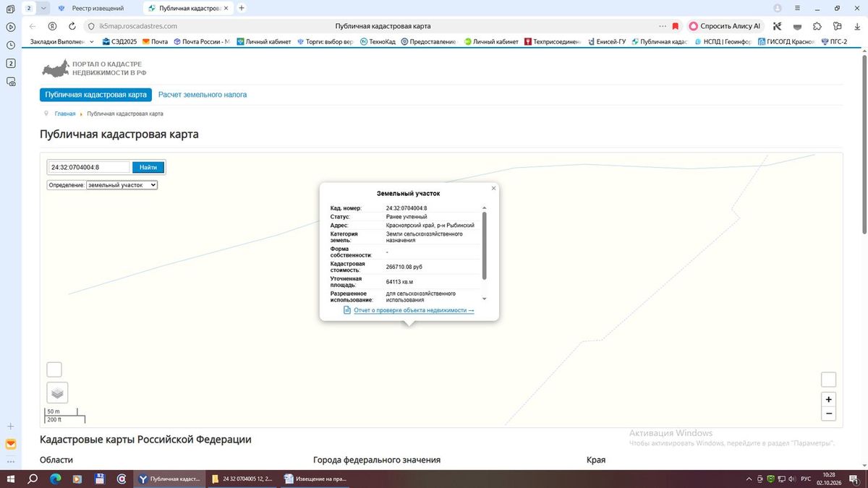The image size is (868, 488).
Task: Toggle the square box above zoom buttons
Action: pyautogui.click(x=829, y=380)
